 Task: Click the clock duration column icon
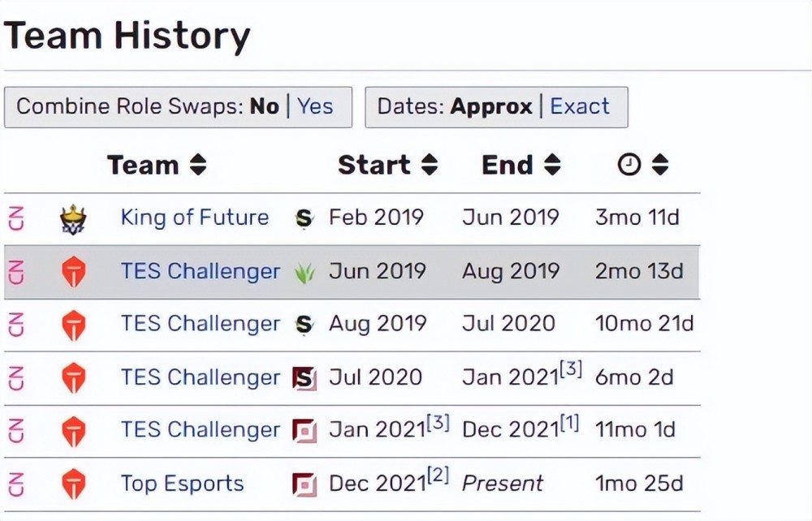(628, 166)
